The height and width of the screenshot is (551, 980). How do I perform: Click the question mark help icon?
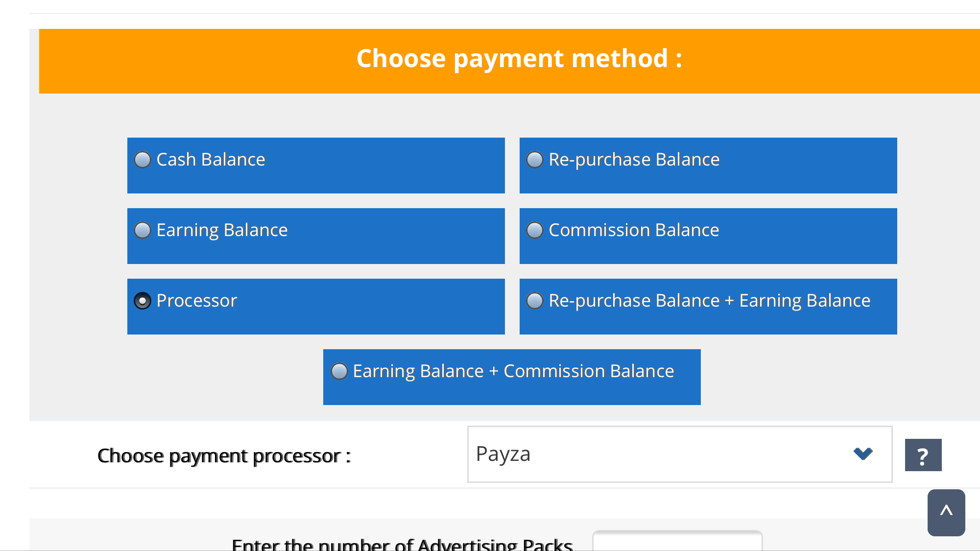pos(923,455)
